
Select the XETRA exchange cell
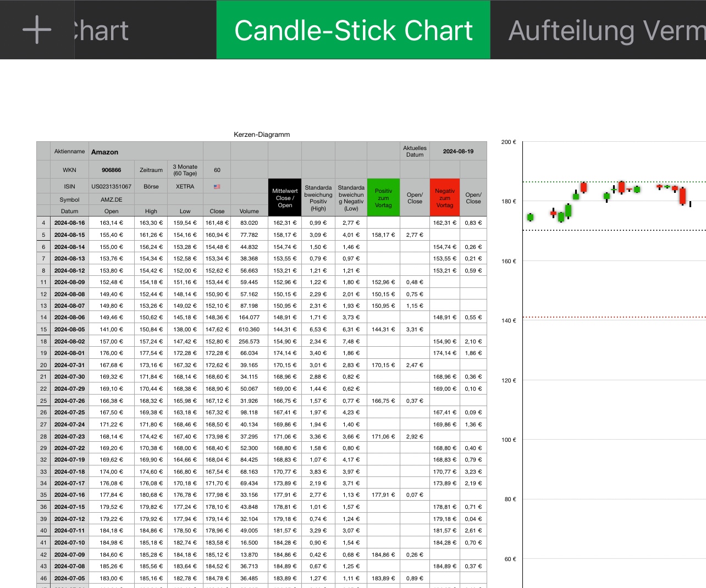185,186
